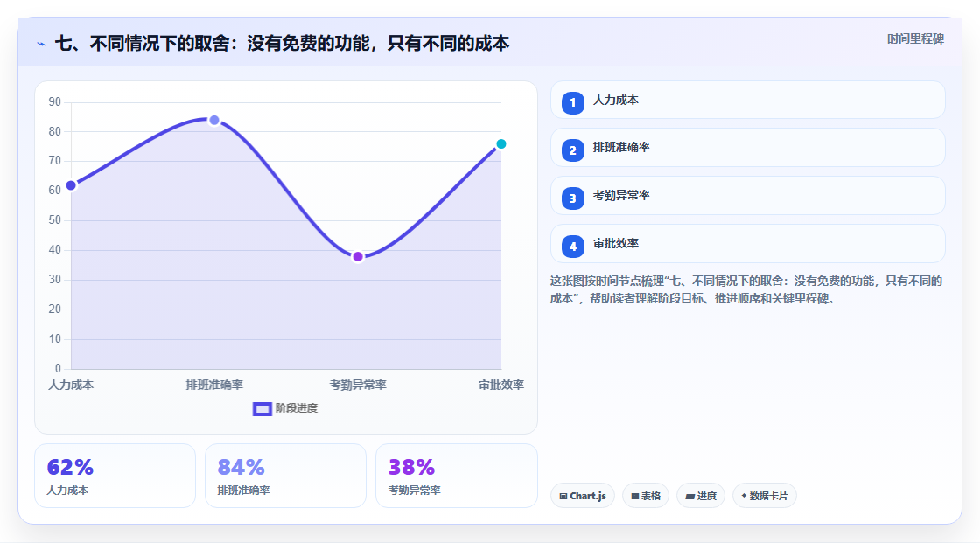Select the 审批效率 cyan data point

coord(500,144)
